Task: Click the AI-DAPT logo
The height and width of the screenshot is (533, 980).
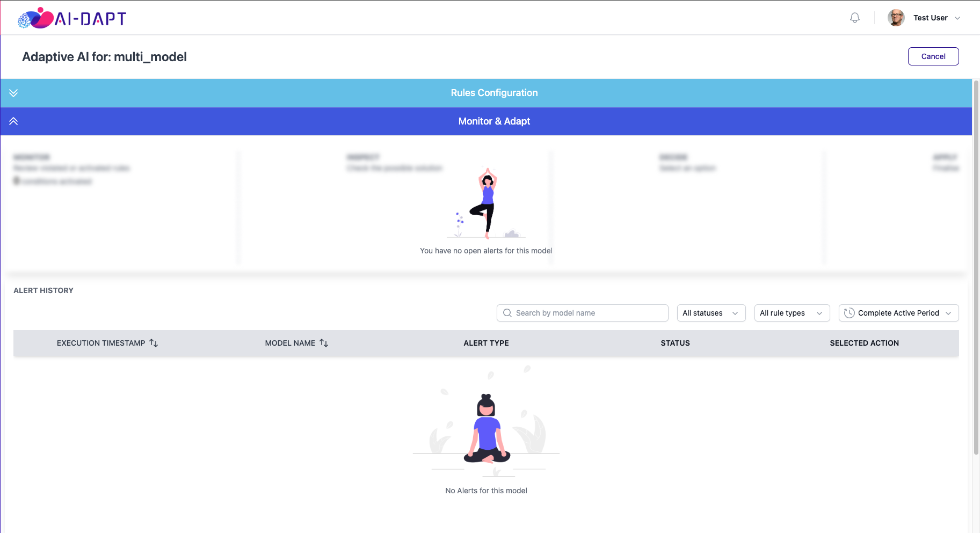Action: click(x=72, y=18)
